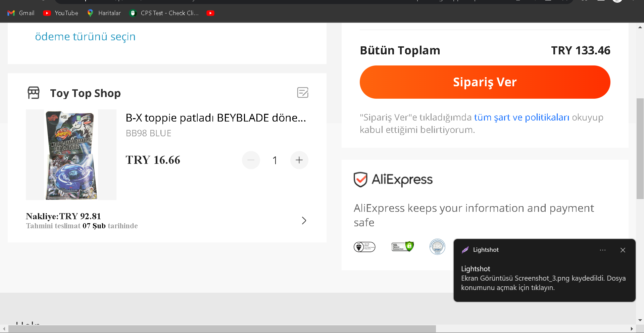Click the scroll up arrow
This screenshot has height=333, width=644.
[640, 27]
